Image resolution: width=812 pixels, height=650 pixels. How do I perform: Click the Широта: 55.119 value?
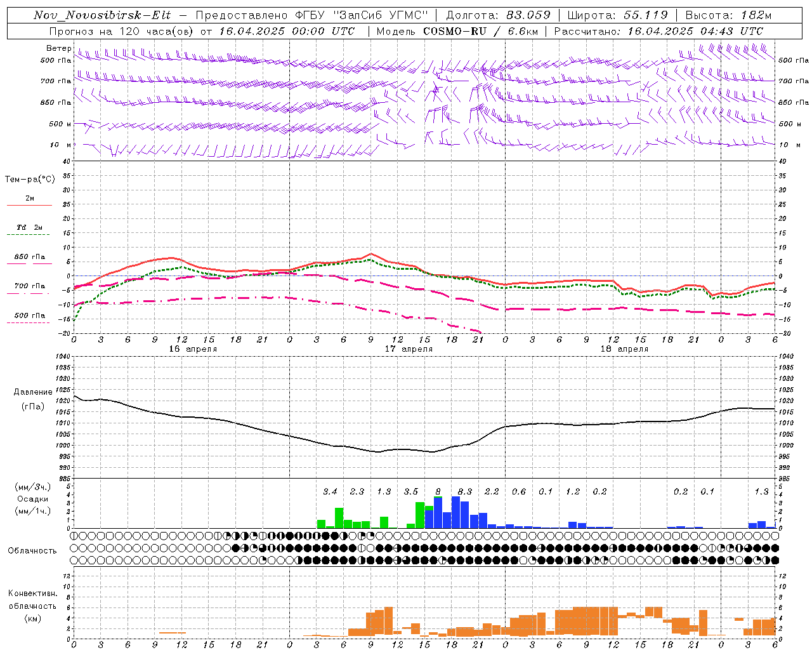617,15
